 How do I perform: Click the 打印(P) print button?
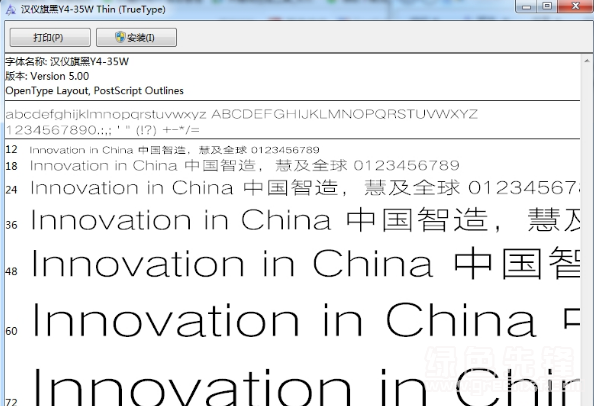coord(50,37)
